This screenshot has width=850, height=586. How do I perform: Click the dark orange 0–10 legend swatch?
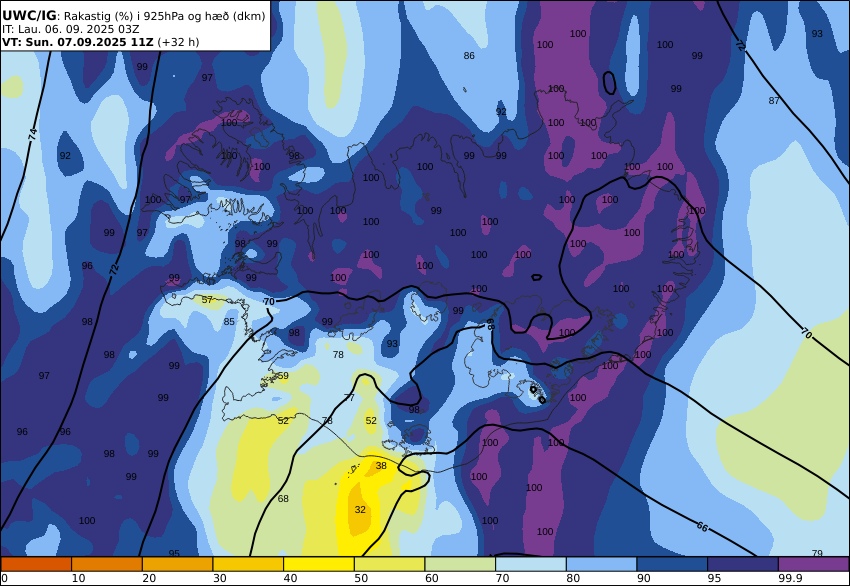pyautogui.click(x=36, y=564)
